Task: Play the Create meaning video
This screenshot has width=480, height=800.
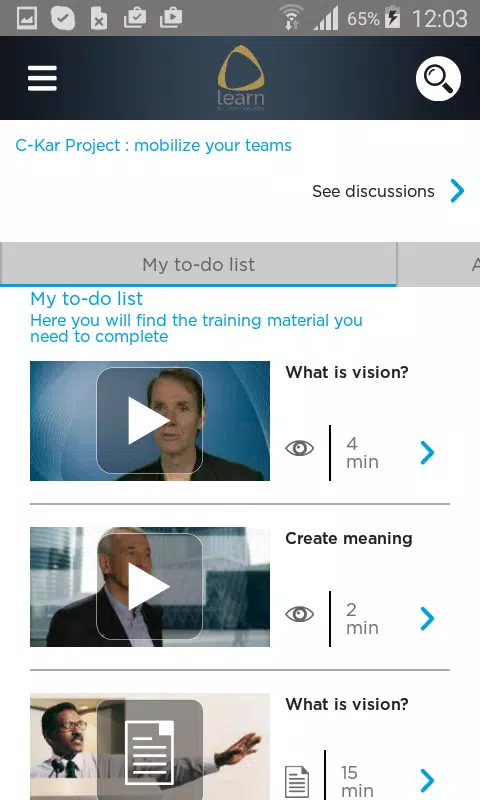Action: (x=149, y=587)
